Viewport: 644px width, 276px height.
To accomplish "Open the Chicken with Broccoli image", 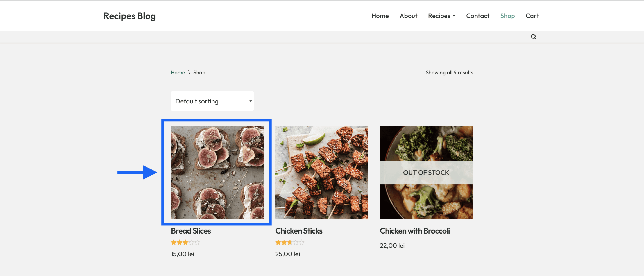I will pyautogui.click(x=426, y=200).
